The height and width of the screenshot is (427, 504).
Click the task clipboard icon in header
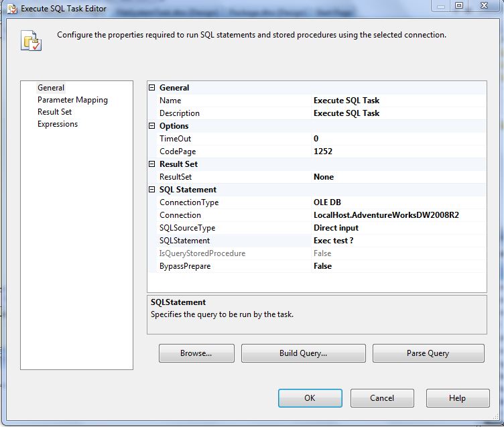pos(31,40)
